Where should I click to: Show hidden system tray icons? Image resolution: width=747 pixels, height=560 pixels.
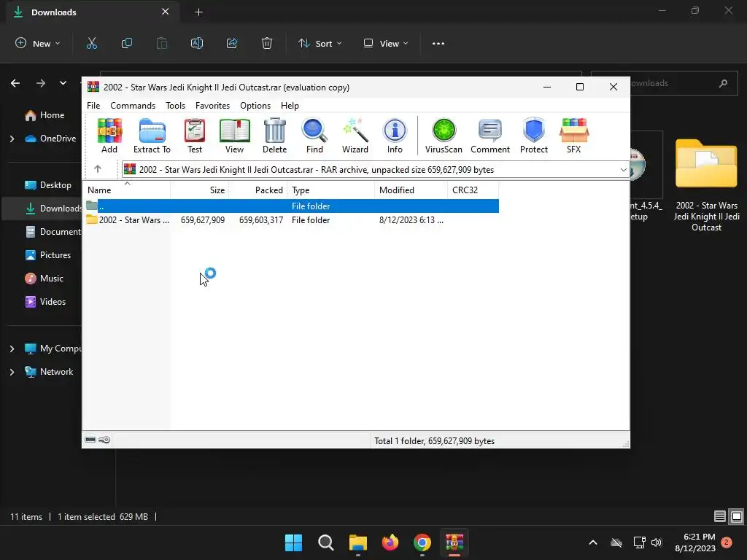(x=593, y=542)
